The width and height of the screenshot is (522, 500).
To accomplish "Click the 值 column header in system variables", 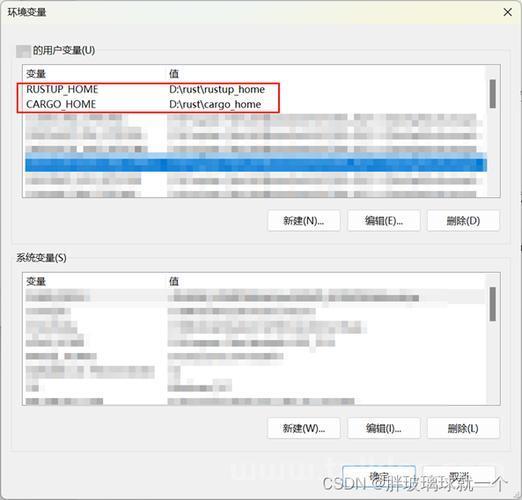I will (174, 281).
